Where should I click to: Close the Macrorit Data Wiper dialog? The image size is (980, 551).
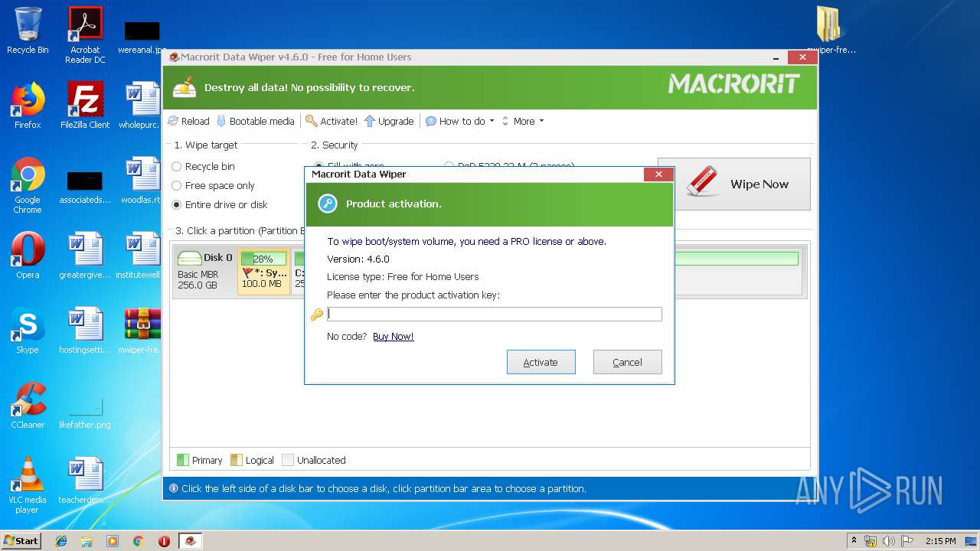pyautogui.click(x=658, y=174)
